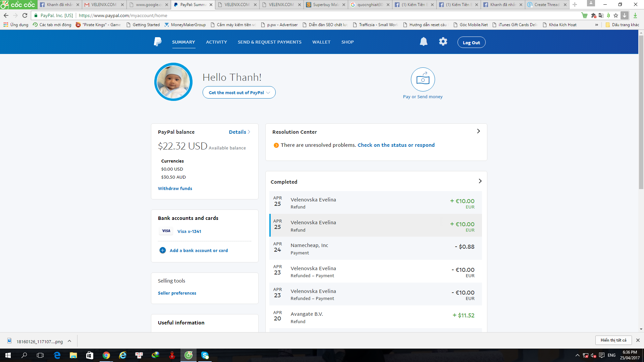
Task: Open the Windows Start menu
Action: point(8,355)
